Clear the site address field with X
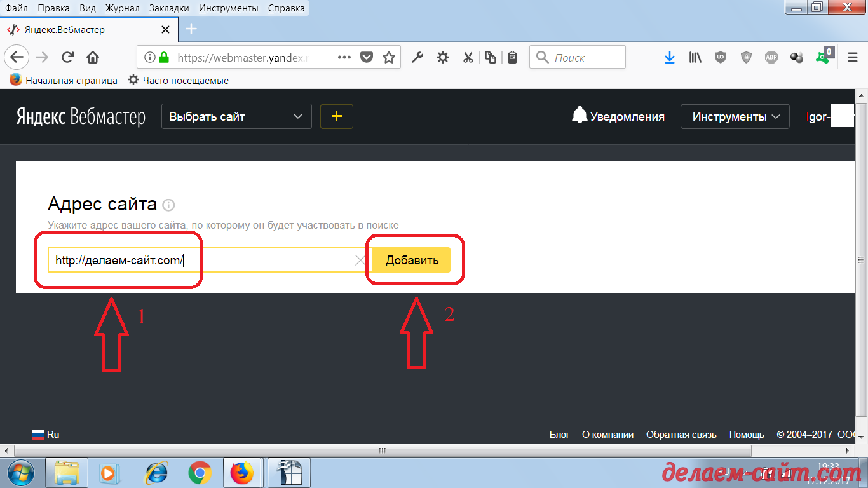 [x=360, y=260]
